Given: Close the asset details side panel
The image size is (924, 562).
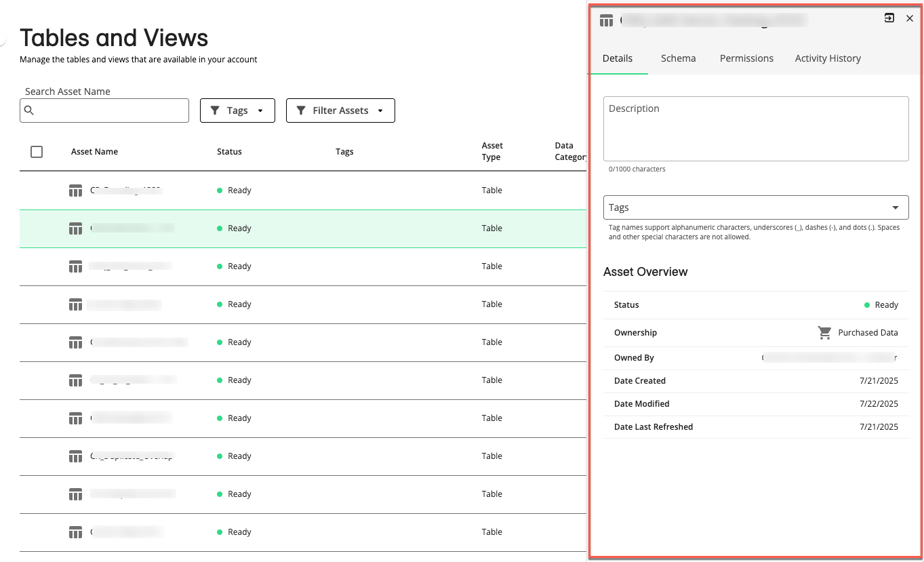Looking at the screenshot, I should [x=910, y=18].
